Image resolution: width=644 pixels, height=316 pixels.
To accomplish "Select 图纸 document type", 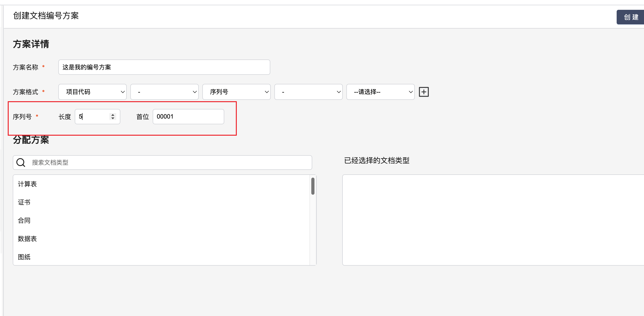I will click(x=24, y=257).
